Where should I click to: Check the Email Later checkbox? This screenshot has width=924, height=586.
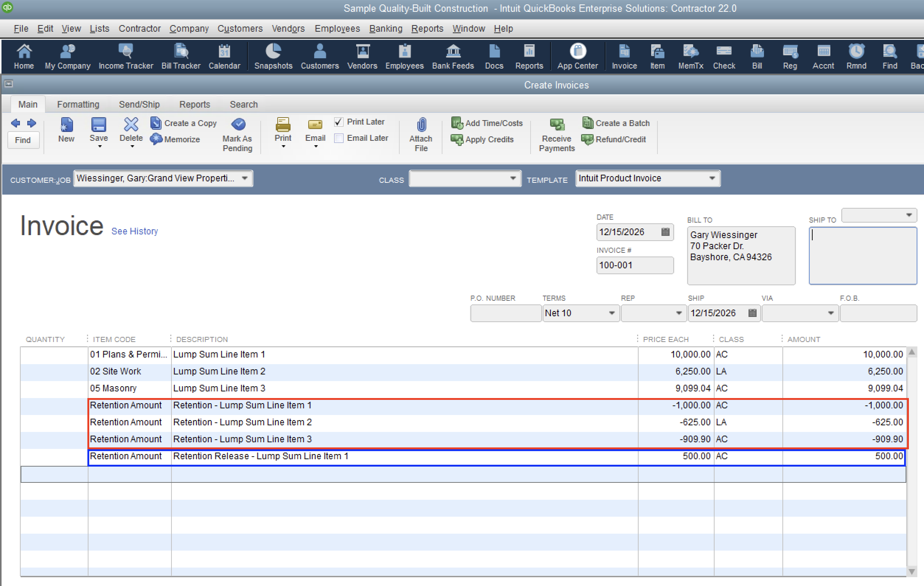click(x=338, y=138)
